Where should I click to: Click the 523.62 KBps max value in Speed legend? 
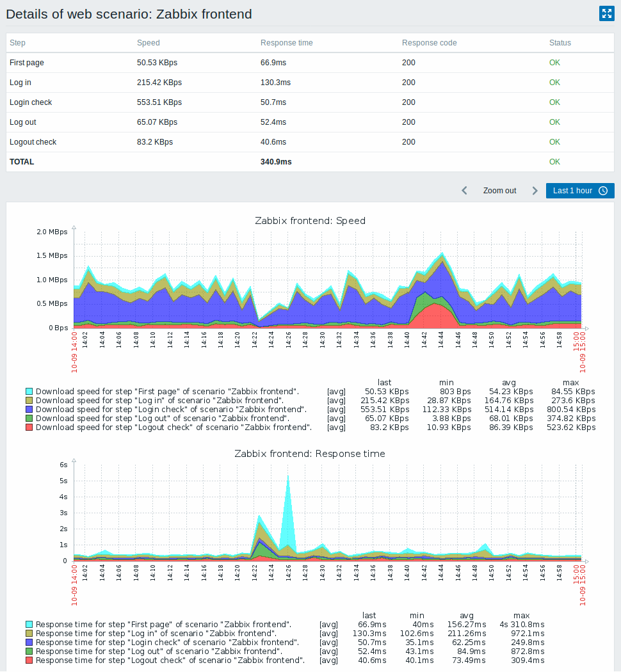coord(571,428)
